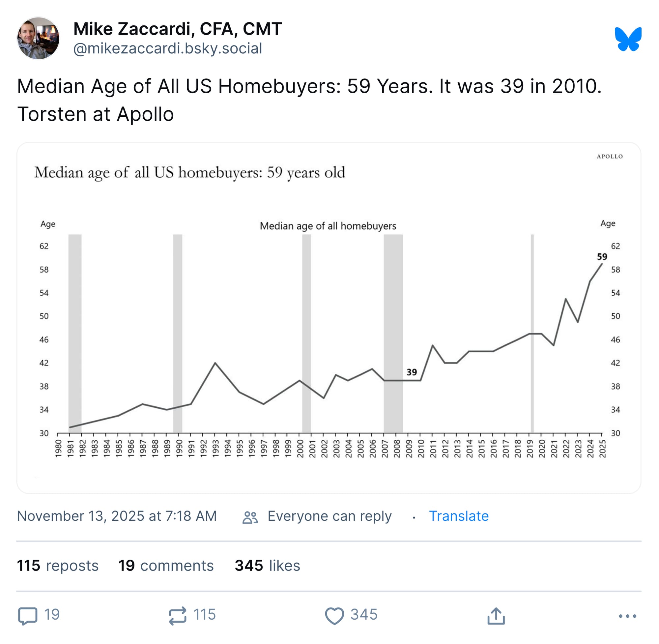View the 19 comments count
The height and width of the screenshot is (644, 659).
coord(166,566)
